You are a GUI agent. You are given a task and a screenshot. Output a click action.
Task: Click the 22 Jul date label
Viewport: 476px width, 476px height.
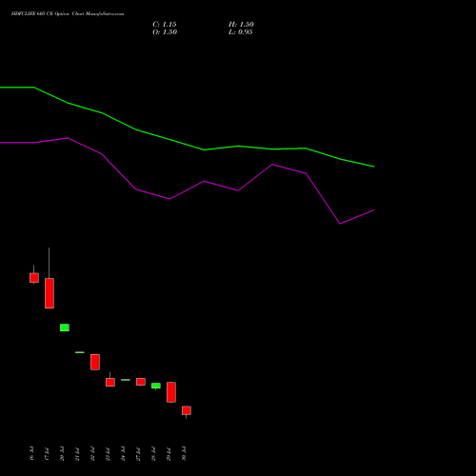(92, 453)
